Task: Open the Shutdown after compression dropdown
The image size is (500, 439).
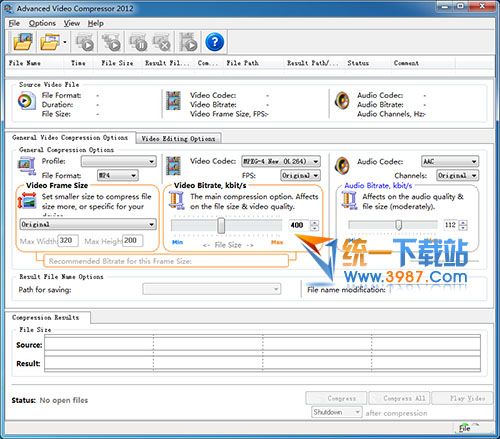Action: tap(337, 412)
